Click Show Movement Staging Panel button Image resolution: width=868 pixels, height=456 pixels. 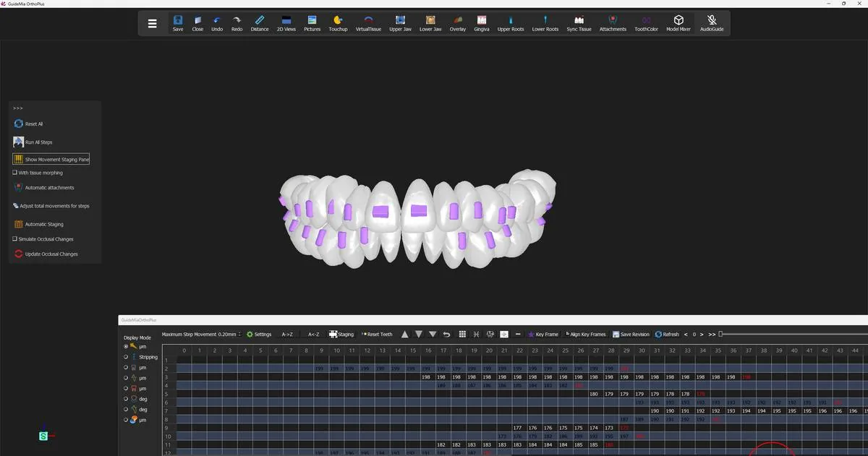coord(51,159)
